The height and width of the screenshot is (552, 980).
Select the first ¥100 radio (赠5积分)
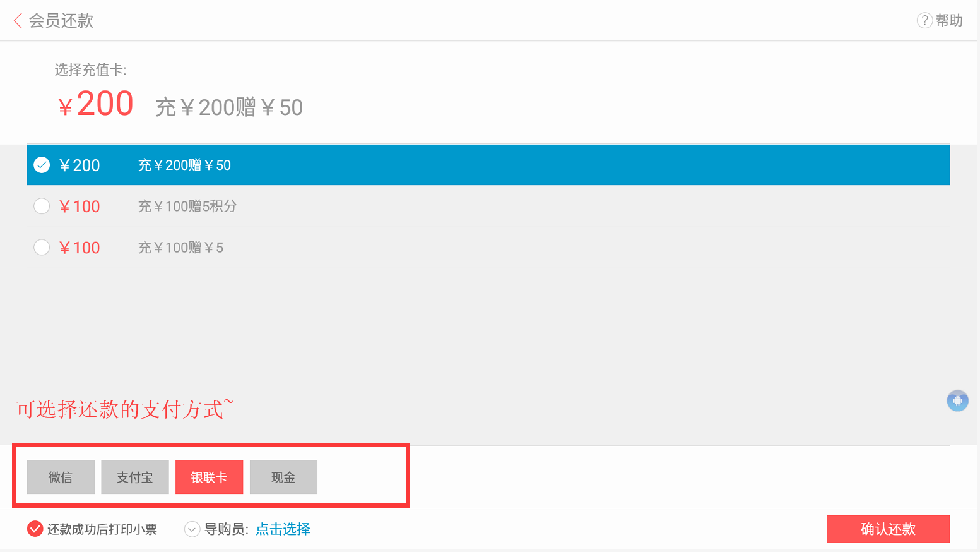tap(42, 206)
